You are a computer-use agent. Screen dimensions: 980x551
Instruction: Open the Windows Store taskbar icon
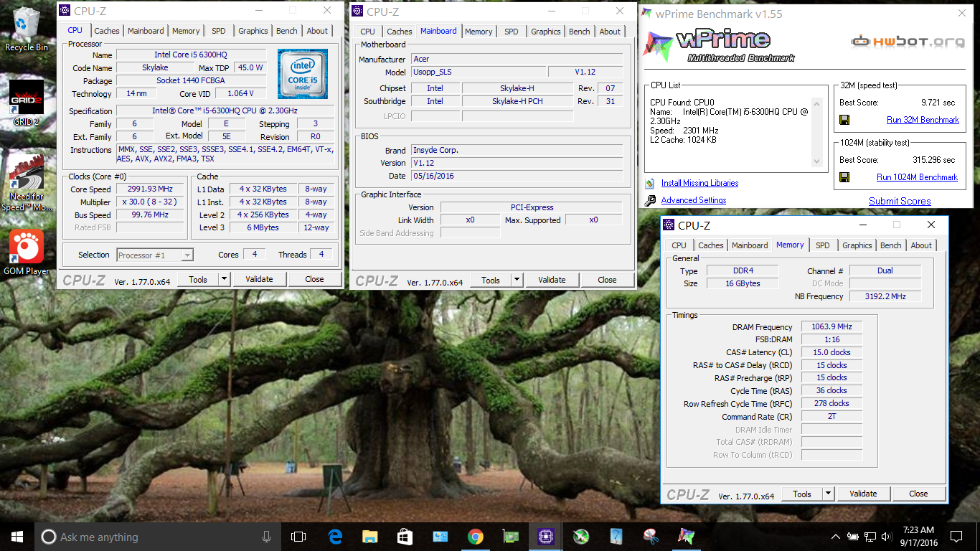pyautogui.click(x=405, y=537)
